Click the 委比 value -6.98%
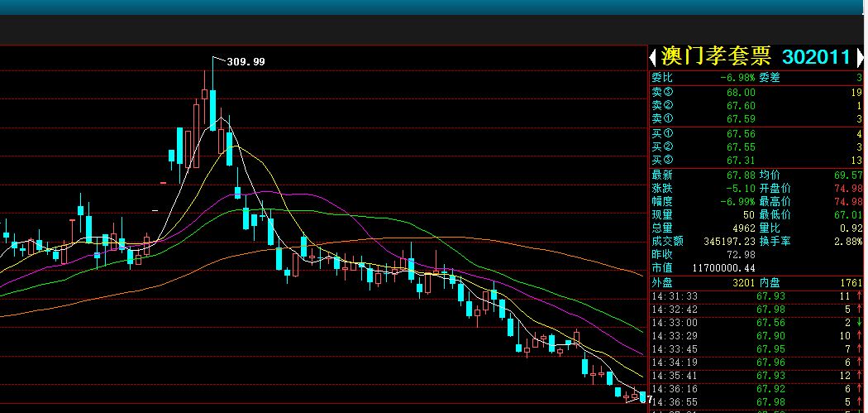This screenshot has height=413, width=868. (738, 78)
